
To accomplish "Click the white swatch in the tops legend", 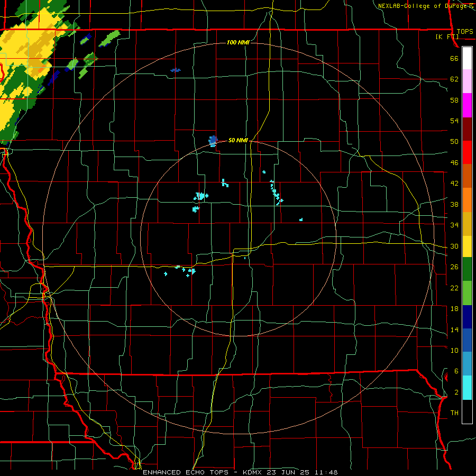I will [467, 58].
